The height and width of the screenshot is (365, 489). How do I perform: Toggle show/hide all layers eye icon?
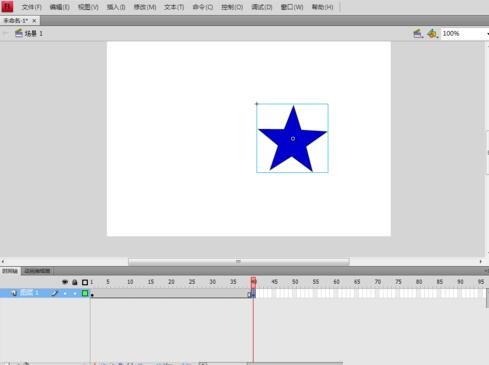click(x=65, y=282)
